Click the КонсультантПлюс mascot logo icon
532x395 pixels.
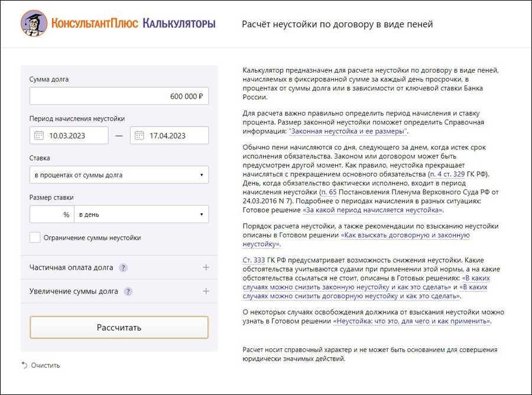click(34, 24)
